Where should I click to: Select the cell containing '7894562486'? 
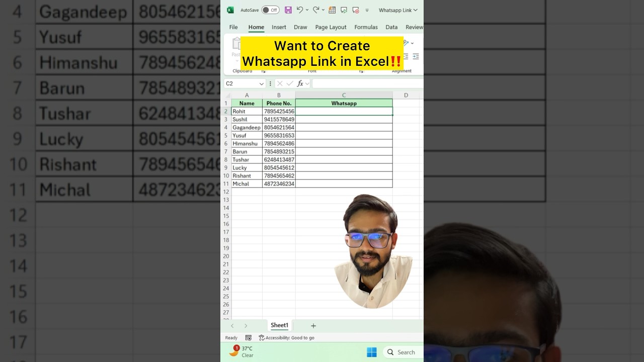pyautogui.click(x=279, y=143)
